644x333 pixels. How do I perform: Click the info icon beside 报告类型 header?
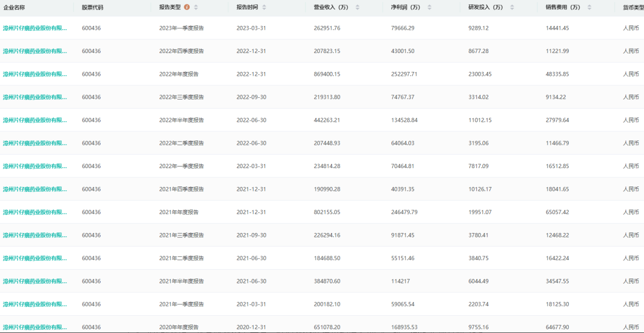187,8
